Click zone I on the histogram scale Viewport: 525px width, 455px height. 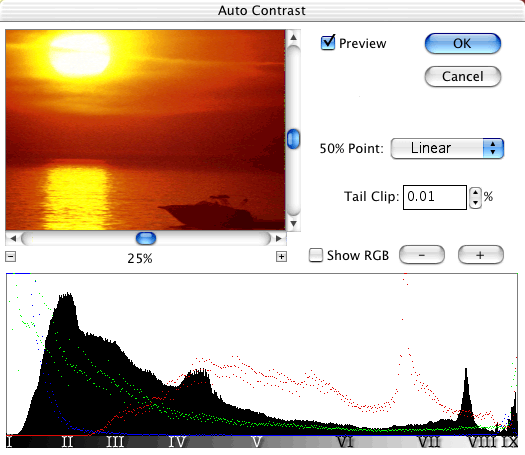(x=9, y=442)
